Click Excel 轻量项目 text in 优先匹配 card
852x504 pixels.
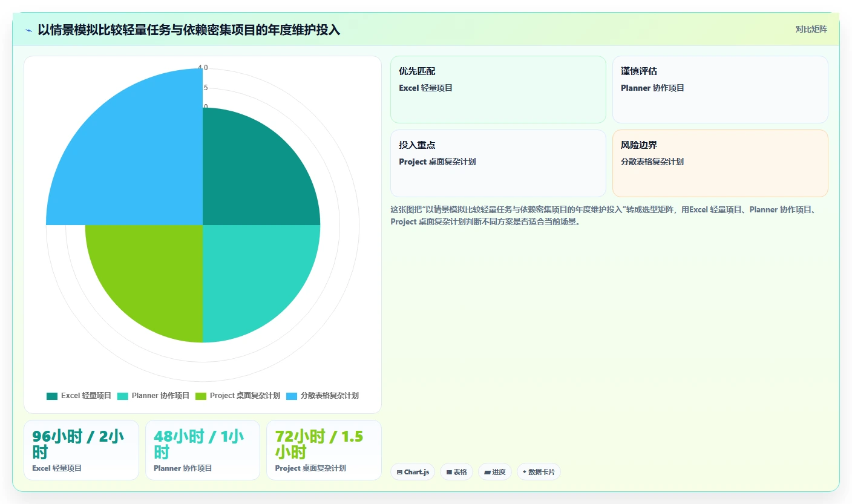[x=425, y=88]
